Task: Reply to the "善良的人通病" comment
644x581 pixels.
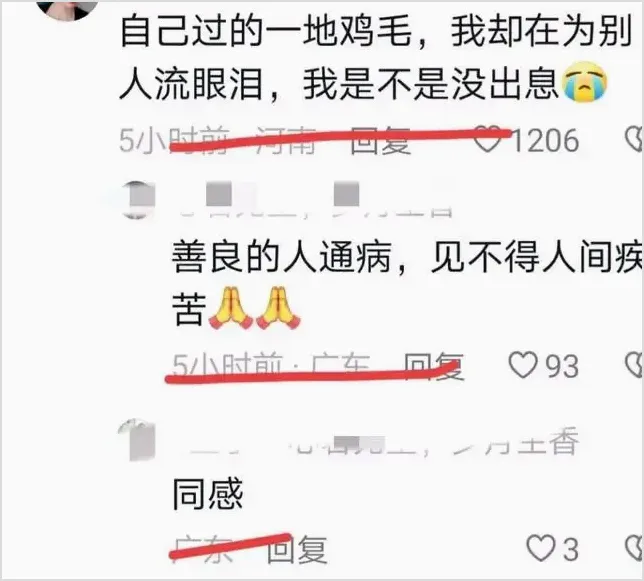Action: pos(434,365)
